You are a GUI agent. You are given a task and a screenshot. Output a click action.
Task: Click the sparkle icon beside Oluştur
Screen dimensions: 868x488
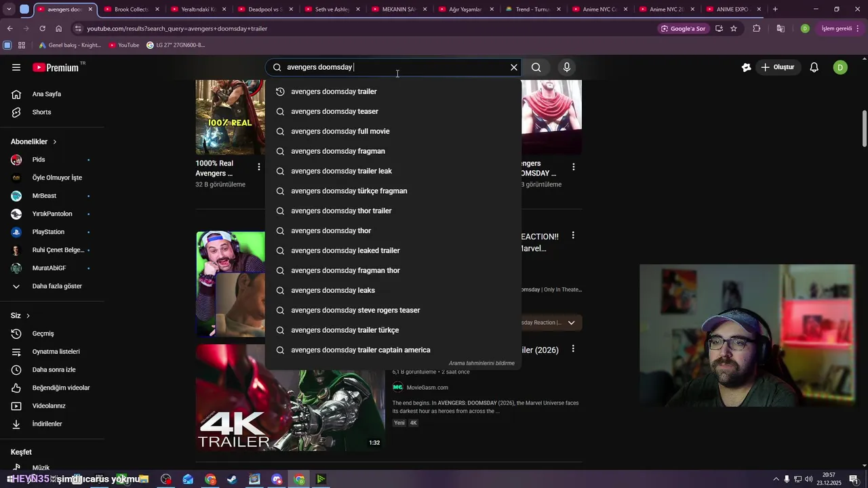pos(746,67)
